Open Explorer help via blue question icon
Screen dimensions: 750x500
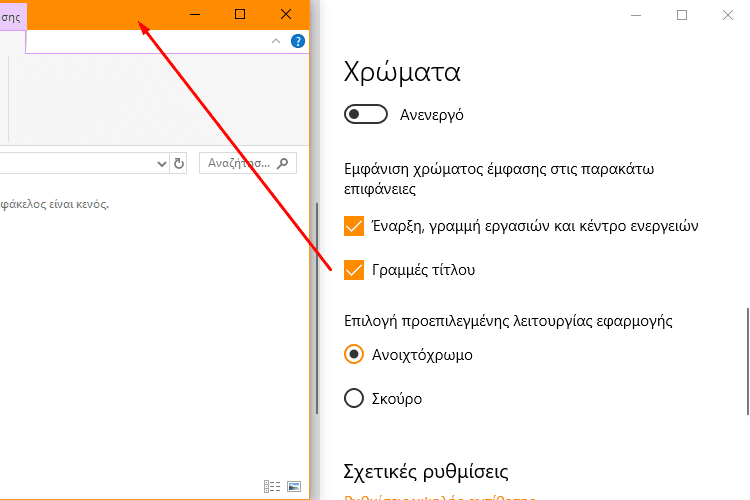point(298,41)
